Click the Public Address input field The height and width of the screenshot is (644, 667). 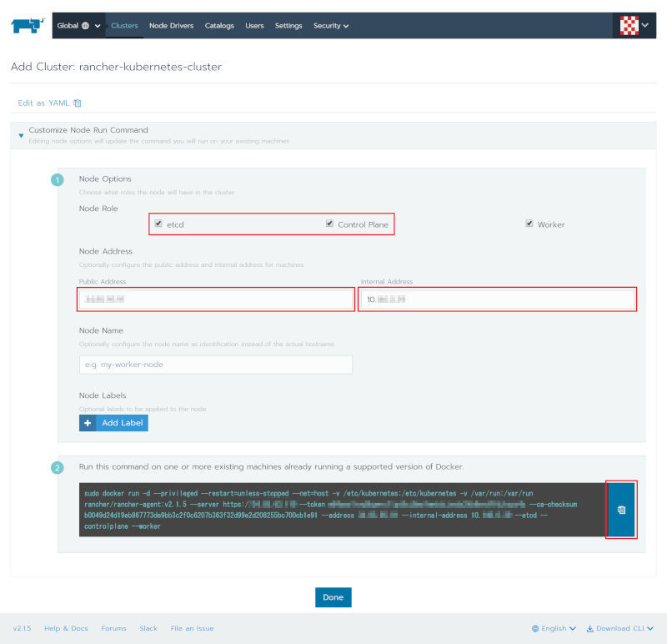click(216, 299)
